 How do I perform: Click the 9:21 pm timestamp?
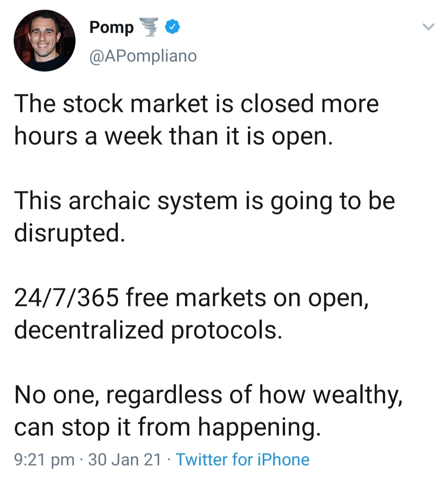pyautogui.click(x=44, y=460)
